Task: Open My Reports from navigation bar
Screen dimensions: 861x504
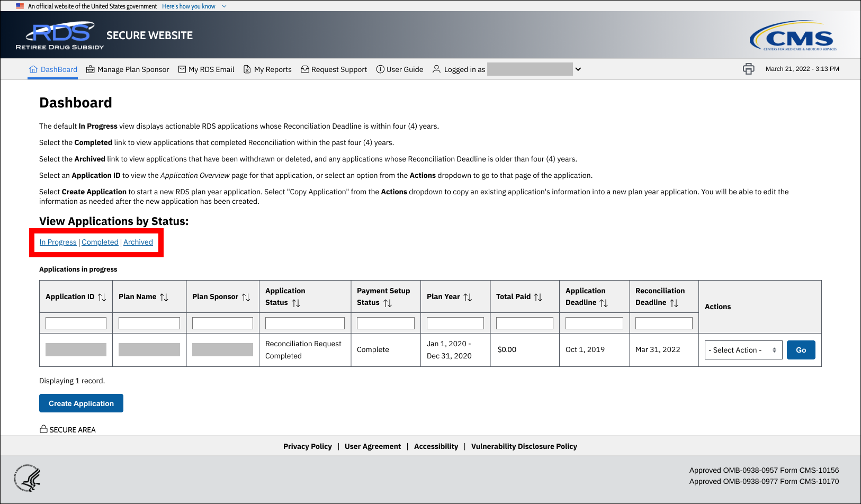Action: tap(267, 69)
